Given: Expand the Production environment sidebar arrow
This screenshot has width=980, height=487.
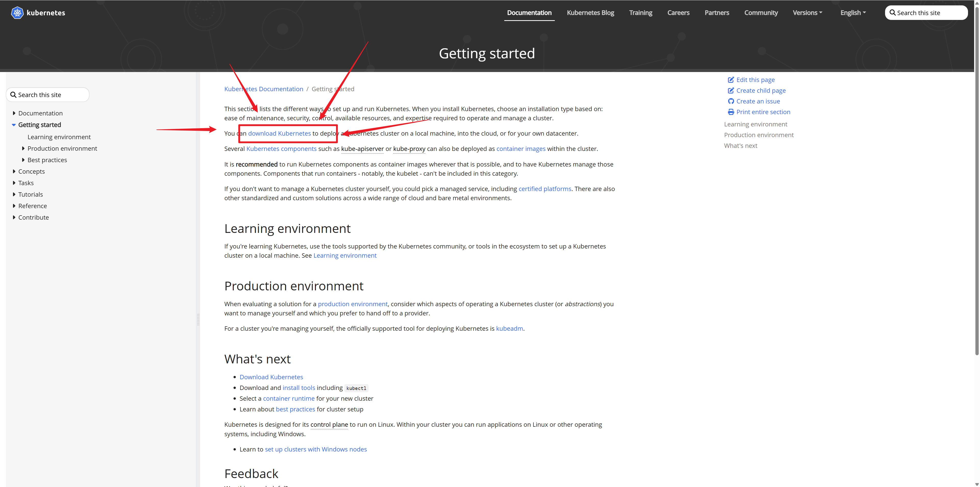Looking at the screenshot, I should point(23,148).
